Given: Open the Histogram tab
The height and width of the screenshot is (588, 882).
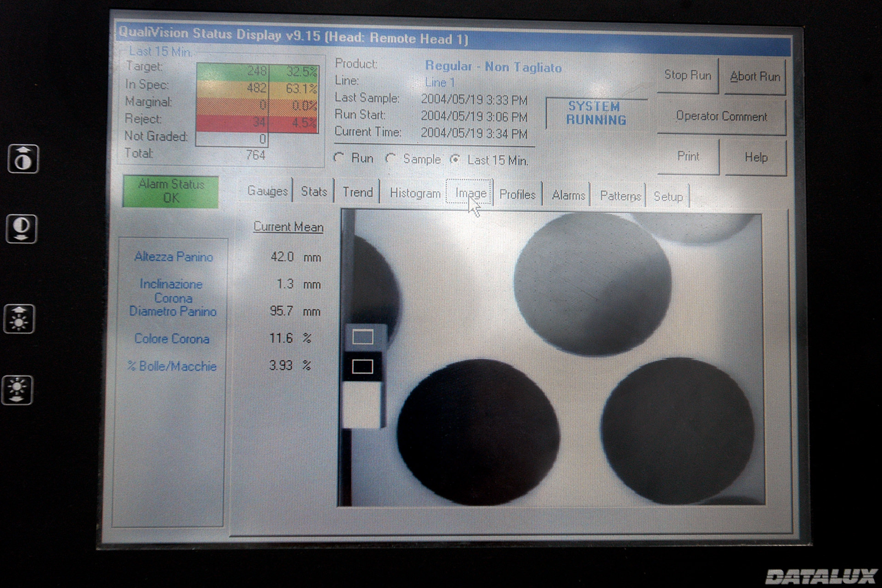Looking at the screenshot, I should point(415,193).
